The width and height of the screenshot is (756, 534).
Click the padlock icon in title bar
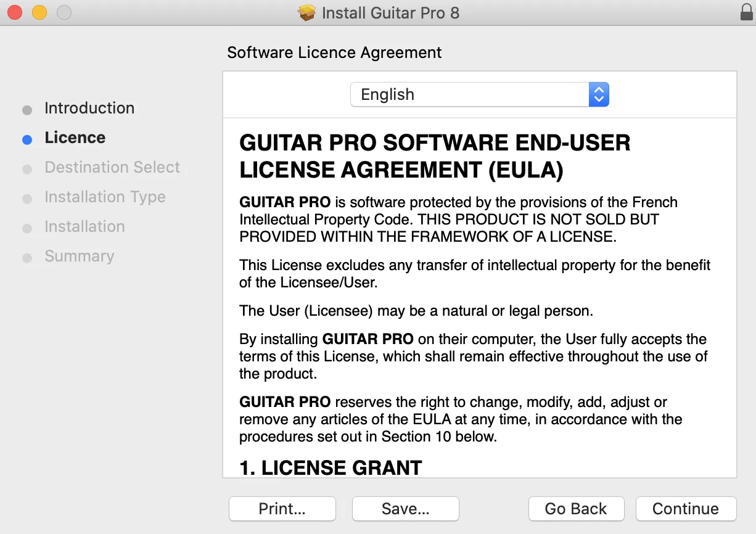click(x=746, y=12)
